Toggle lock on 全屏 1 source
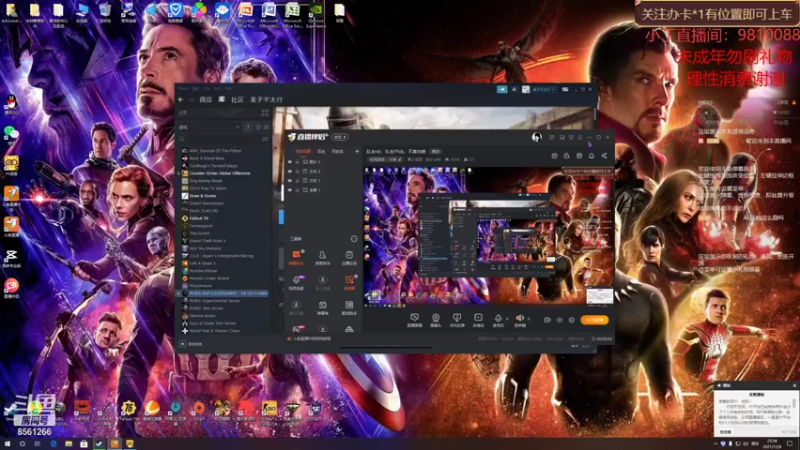This screenshot has height=450, width=800. (297, 190)
